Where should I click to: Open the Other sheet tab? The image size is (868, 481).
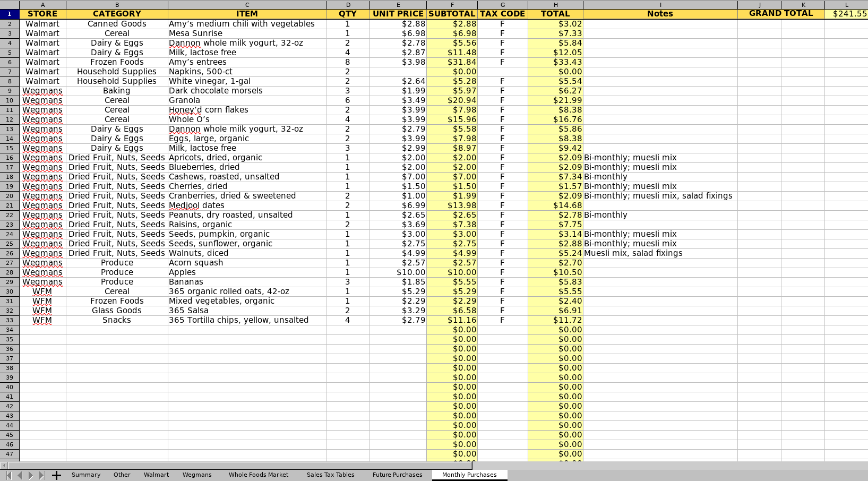click(122, 475)
